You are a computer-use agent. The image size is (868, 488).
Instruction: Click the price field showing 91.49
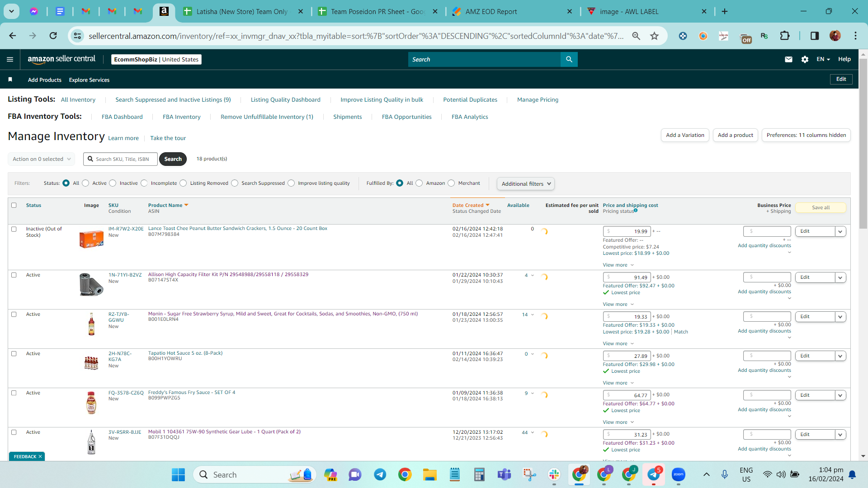click(x=627, y=277)
